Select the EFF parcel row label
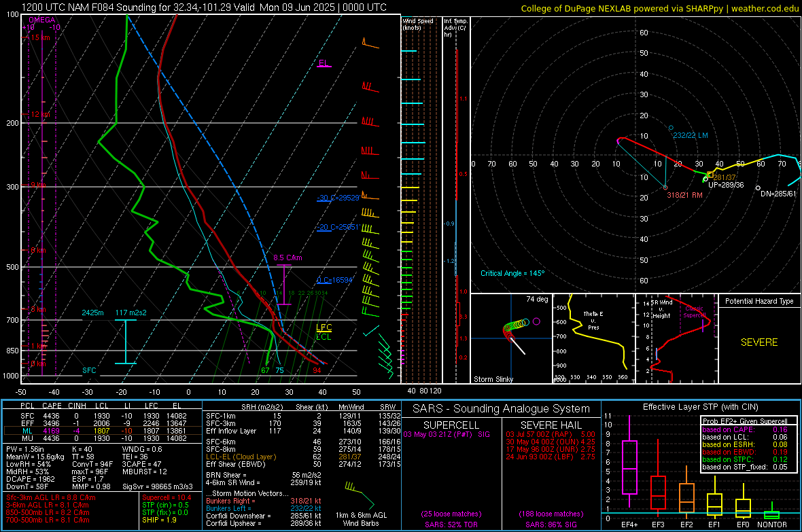The height and width of the screenshot is (532, 802). (27, 423)
